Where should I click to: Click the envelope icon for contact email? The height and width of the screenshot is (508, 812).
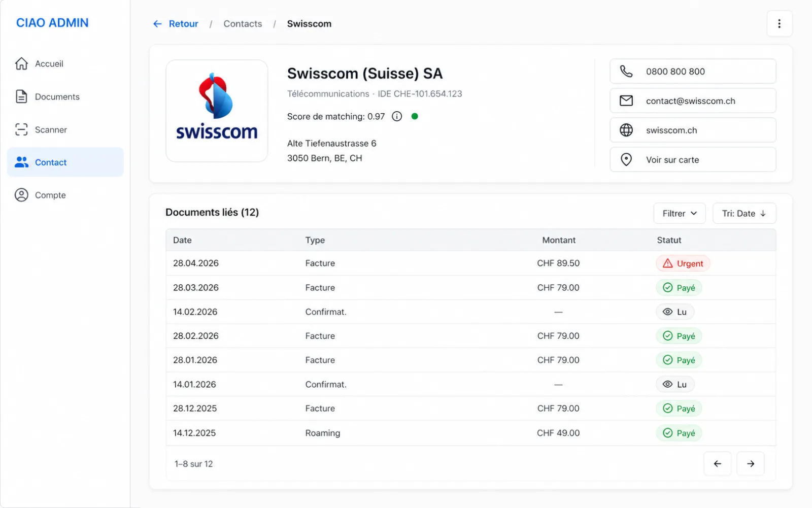[x=626, y=101]
